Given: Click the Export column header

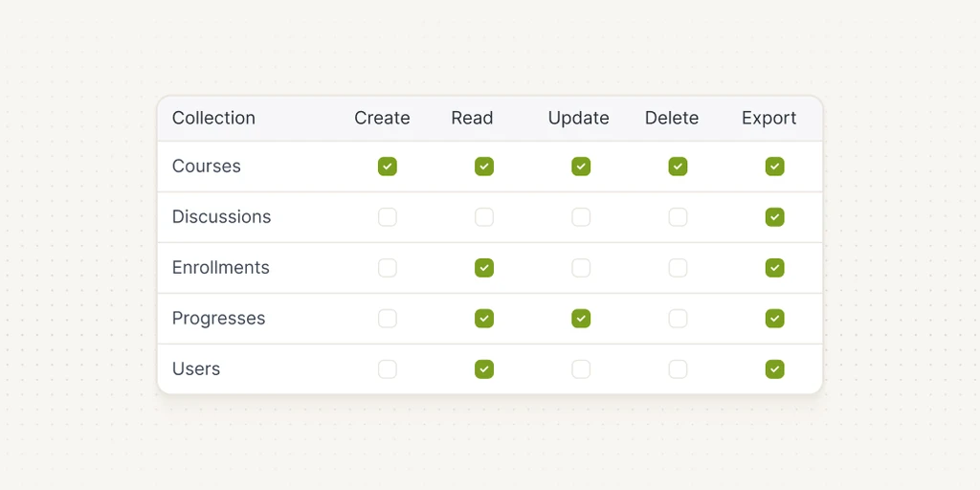Looking at the screenshot, I should coord(768,118).
